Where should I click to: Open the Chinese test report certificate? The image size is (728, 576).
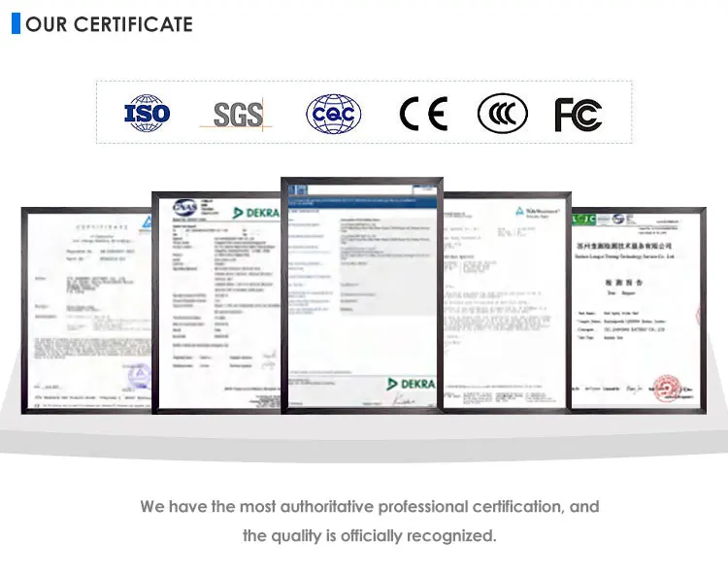click(639, 310)
